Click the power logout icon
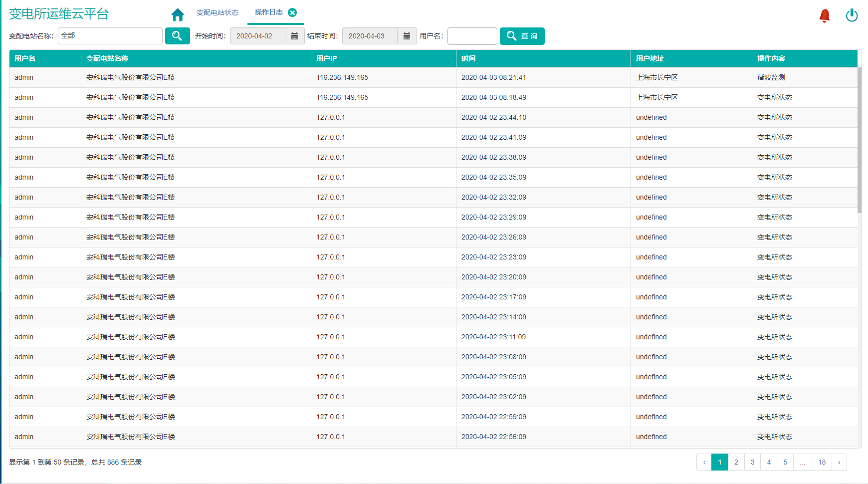The image size is (868, 484). click(852, 15)
